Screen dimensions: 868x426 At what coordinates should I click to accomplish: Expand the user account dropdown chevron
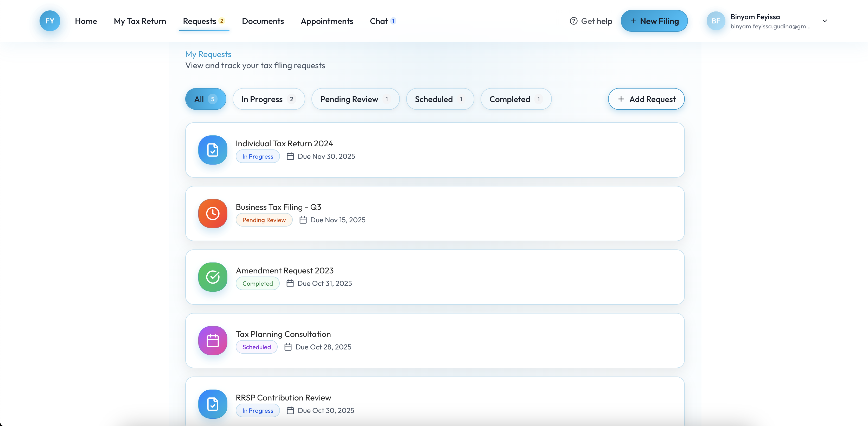click(825, 21)
